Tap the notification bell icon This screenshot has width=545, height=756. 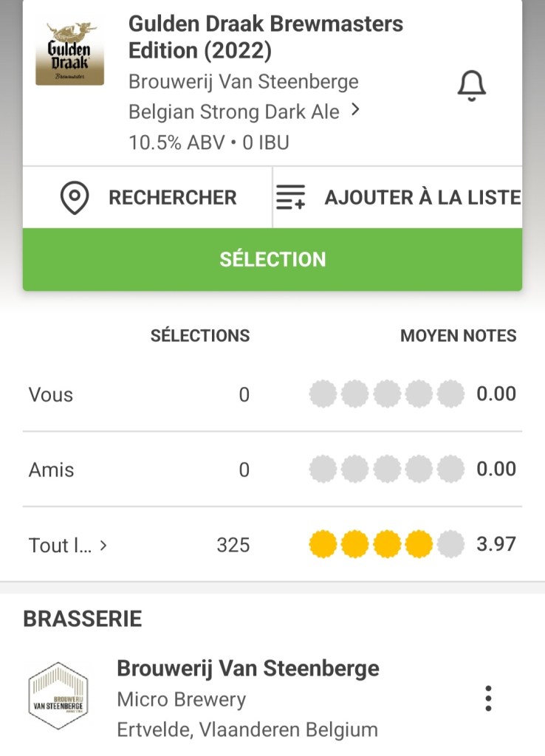[x=472, y=86]
